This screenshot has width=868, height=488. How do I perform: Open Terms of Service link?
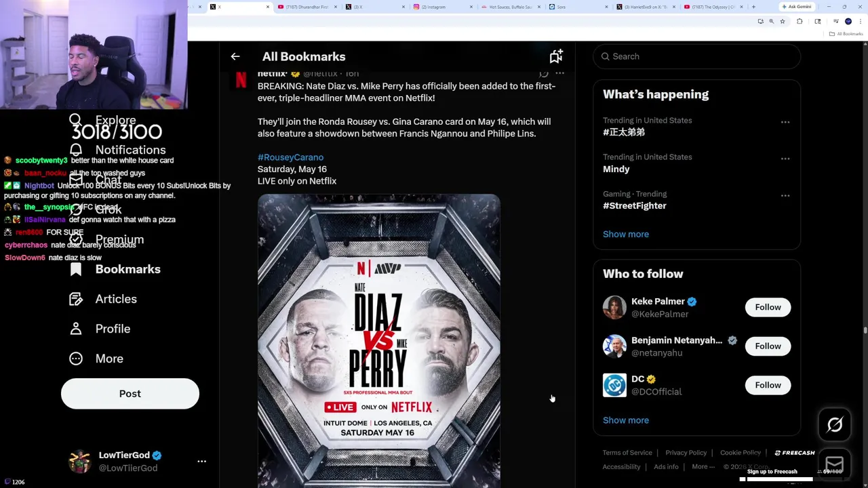click(627, 453)
